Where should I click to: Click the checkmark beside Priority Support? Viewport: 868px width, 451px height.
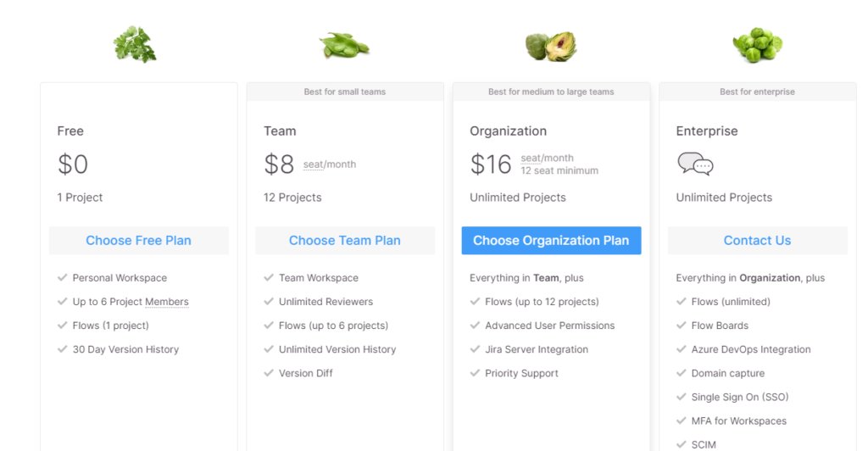coord(475,372)
